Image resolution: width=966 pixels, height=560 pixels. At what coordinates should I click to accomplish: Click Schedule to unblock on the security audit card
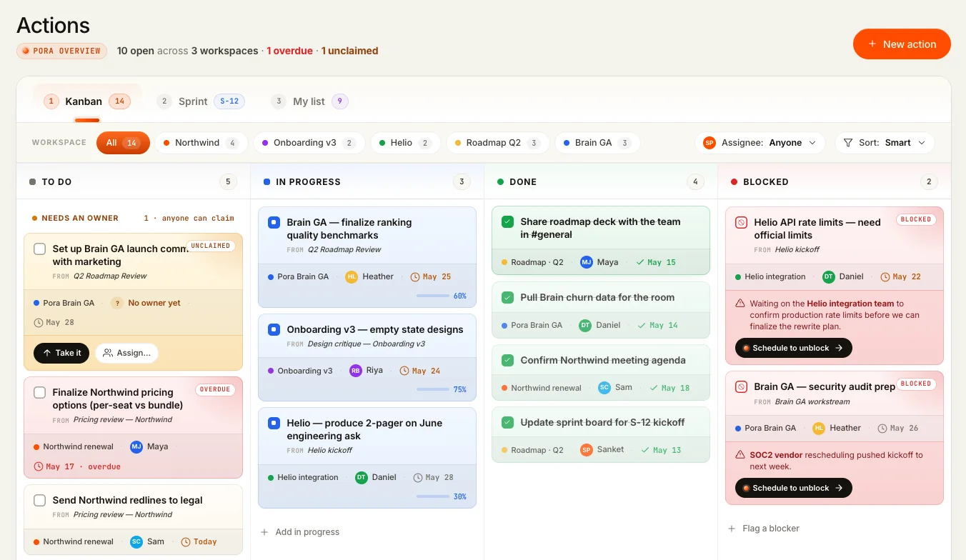click(794, 488)
